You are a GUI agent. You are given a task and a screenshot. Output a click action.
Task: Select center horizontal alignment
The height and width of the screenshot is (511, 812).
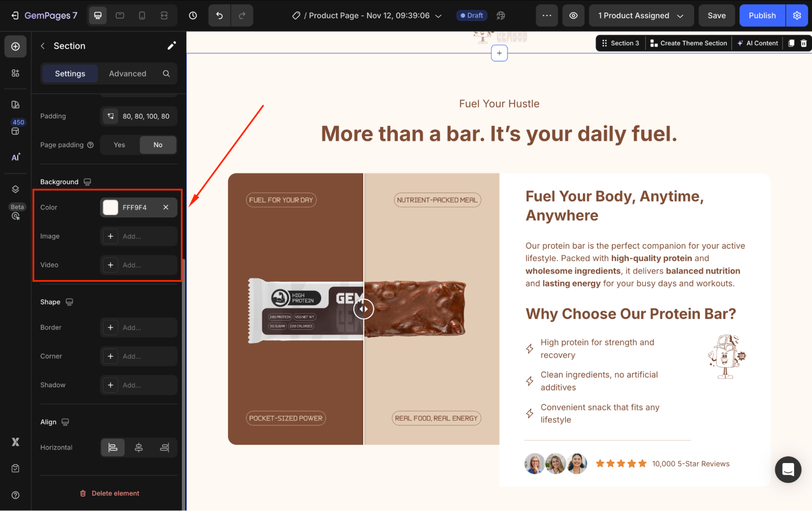click(x=139, y=448)
